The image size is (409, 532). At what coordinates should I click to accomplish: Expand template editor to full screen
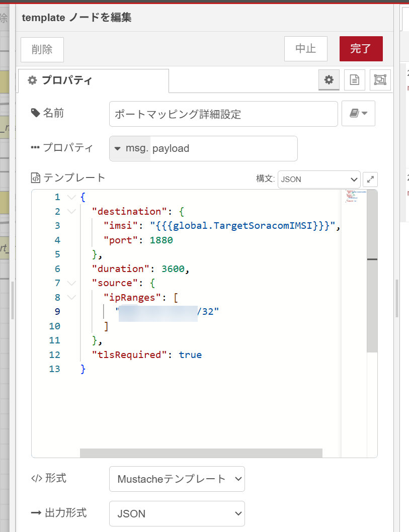pyautogui.click(x=370, y=179)
